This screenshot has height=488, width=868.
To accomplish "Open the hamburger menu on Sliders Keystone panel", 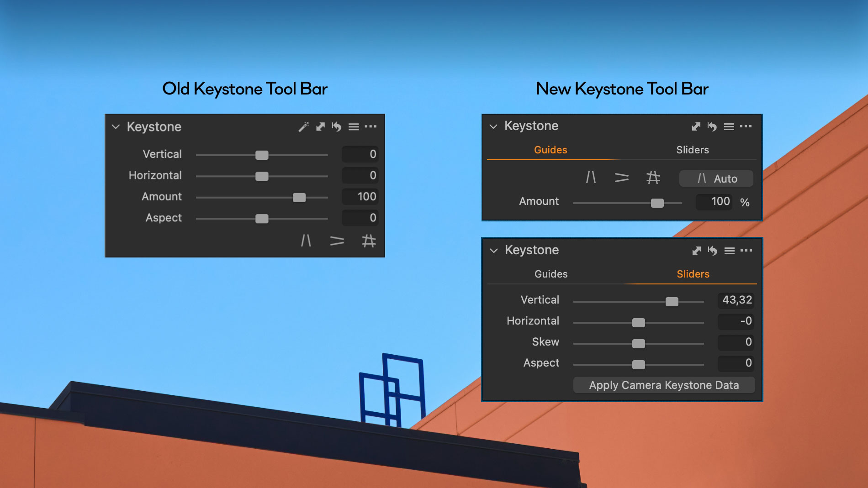I will point(729,251).
